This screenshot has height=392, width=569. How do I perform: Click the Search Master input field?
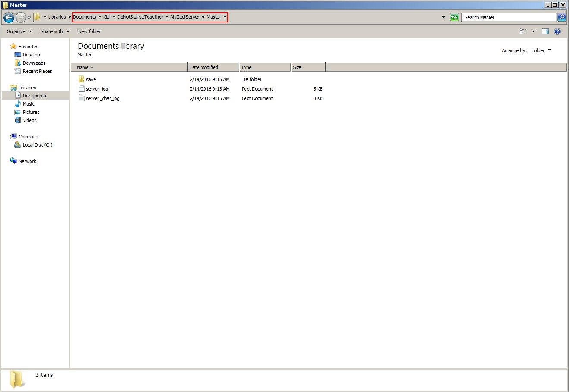[x=509, y=17]
